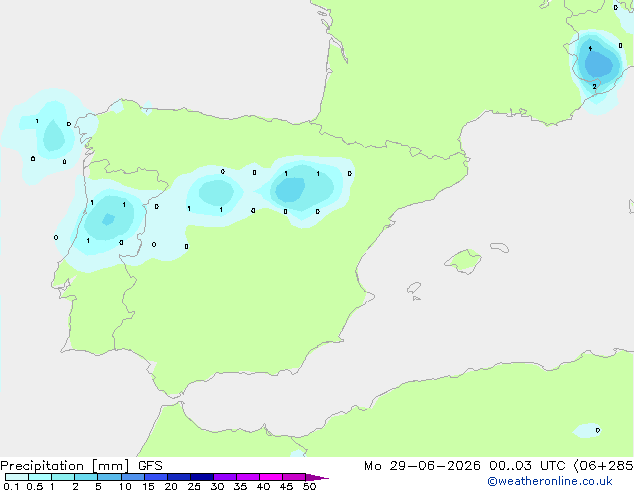Pick the legend swatch between 25 and 30
Image resolution: width=634 pixels, height=490 pixels.
tap(201, 477)
